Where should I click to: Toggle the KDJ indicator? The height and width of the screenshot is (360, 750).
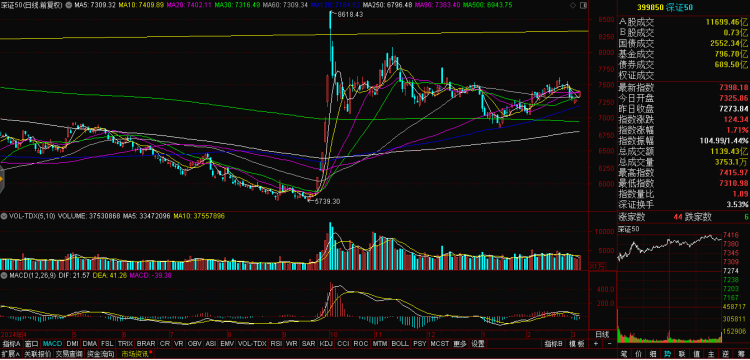[x=326, y=344]
